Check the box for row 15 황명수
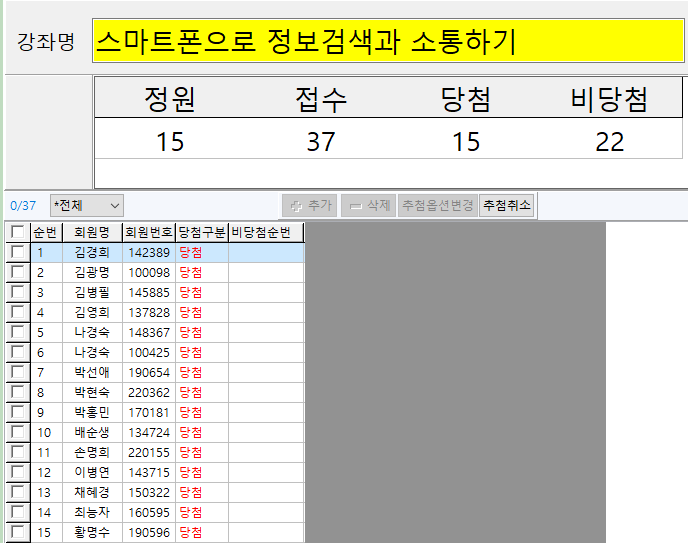The height and width of the screenshot is (543, 688). point(18,532)
